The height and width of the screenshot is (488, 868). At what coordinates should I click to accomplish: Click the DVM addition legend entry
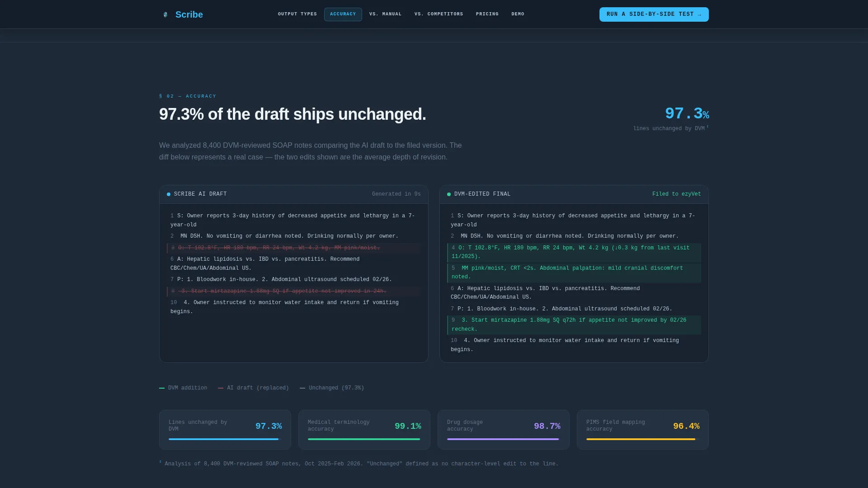(x=183, y=388)
